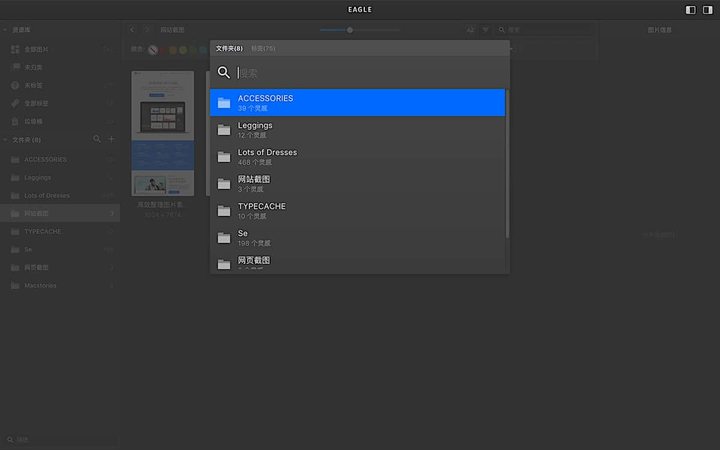Go back with the left arrow navigation icon

click(x=133, y=30)
